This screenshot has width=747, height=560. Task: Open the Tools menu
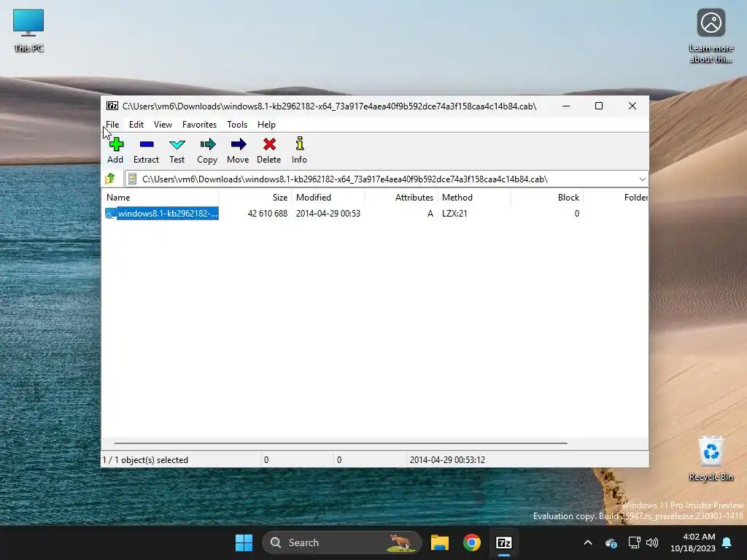pos(237,124)
